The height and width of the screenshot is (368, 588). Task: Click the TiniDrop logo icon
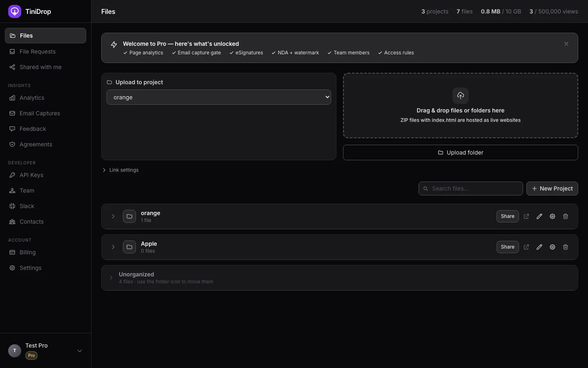(15, 11)
